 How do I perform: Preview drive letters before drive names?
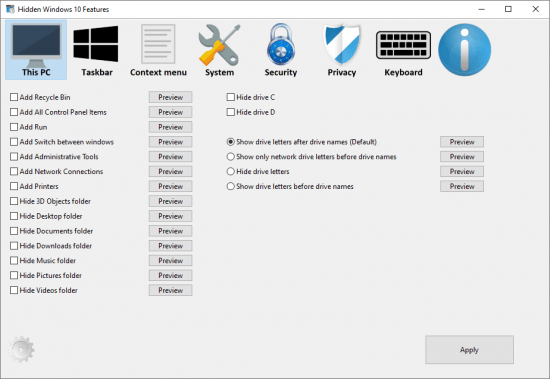(x=462, y=186)
